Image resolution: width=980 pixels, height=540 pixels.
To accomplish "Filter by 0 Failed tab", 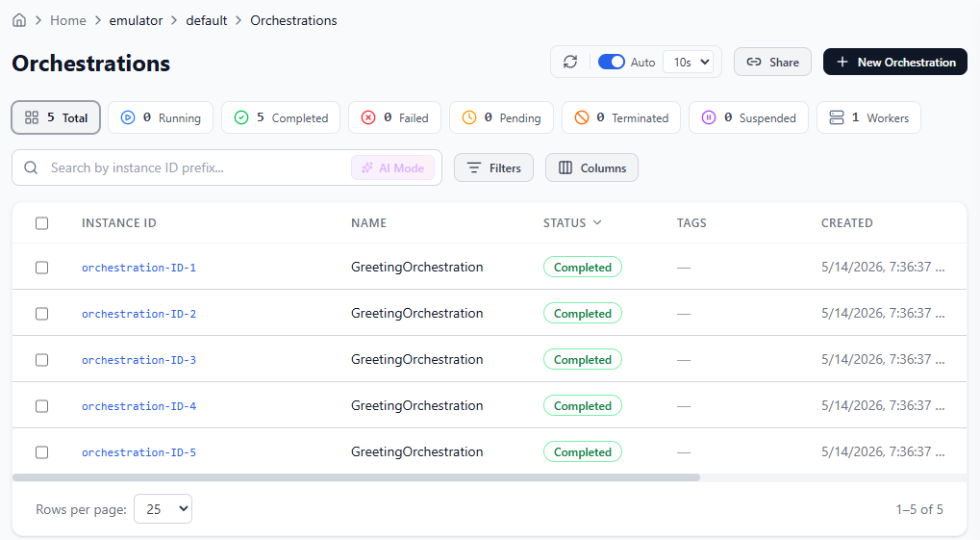I will (394, 117).
